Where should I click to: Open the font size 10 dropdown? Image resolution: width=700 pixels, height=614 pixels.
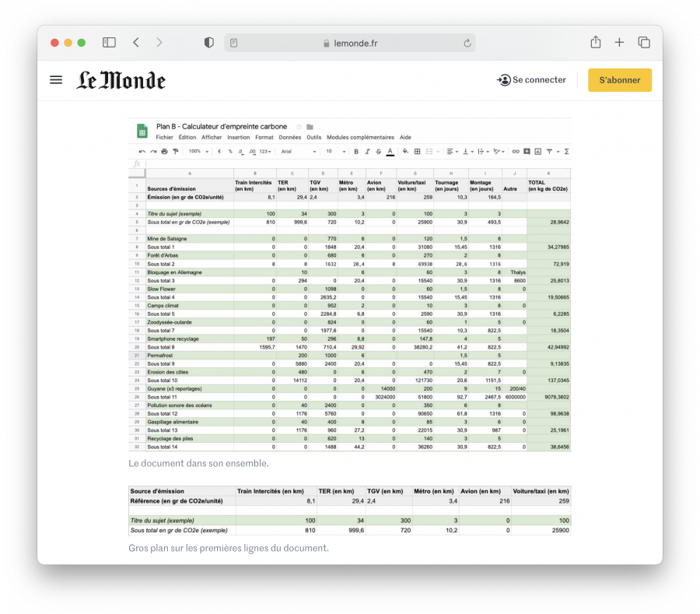[336, 152]
